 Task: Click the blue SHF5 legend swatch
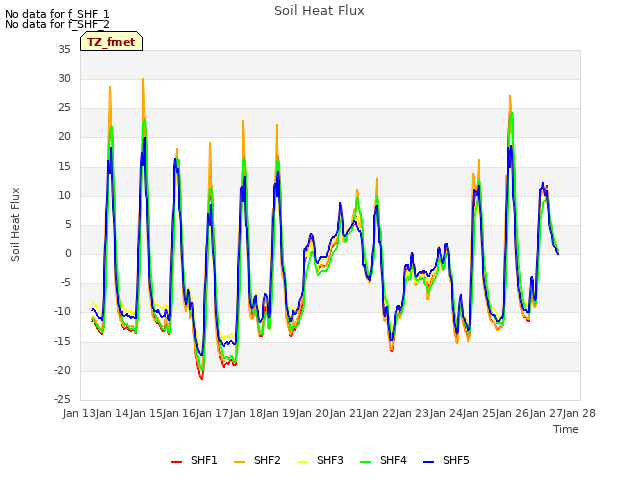tap(429, 462)
